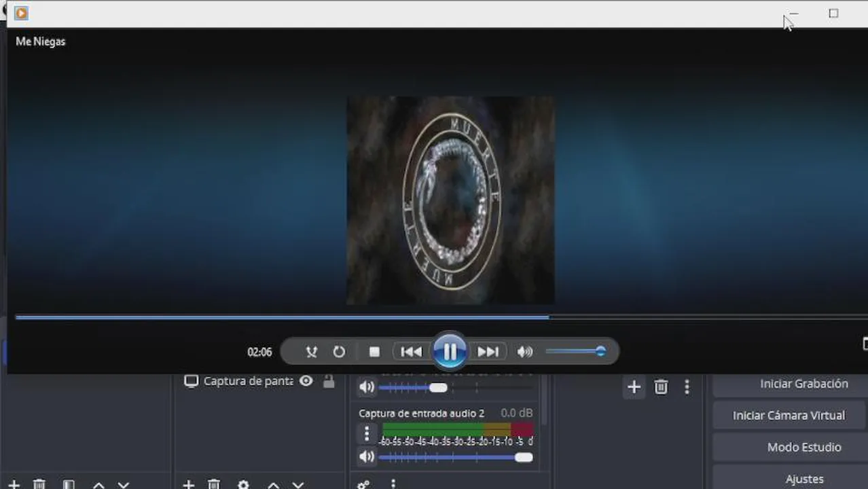Click the Media Player app icon in title bar
Viewport: 868px width, 489px height.
click(x=21, y=13)
